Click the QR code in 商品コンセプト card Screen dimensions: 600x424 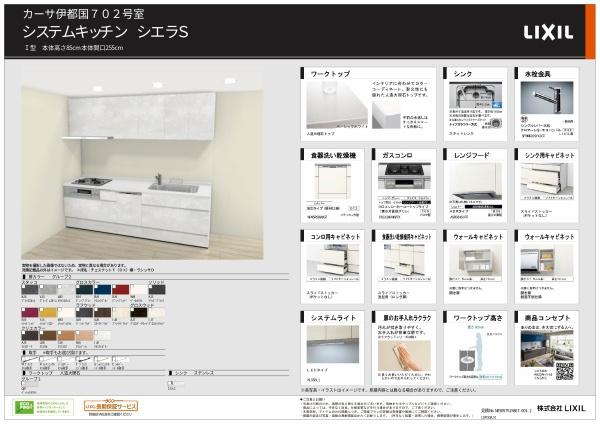pyautogui.click(x=564, y=371)
